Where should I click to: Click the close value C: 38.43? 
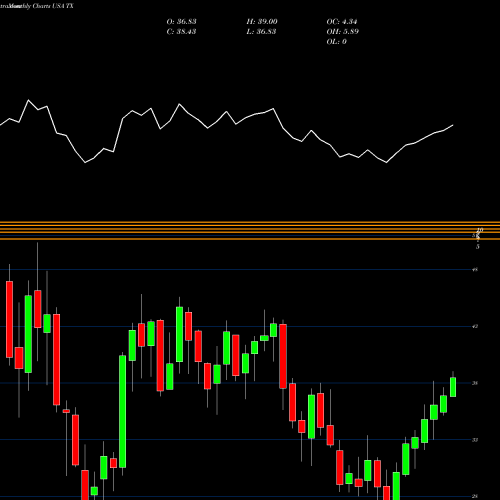pyautogui.click(x=181, y=32)
